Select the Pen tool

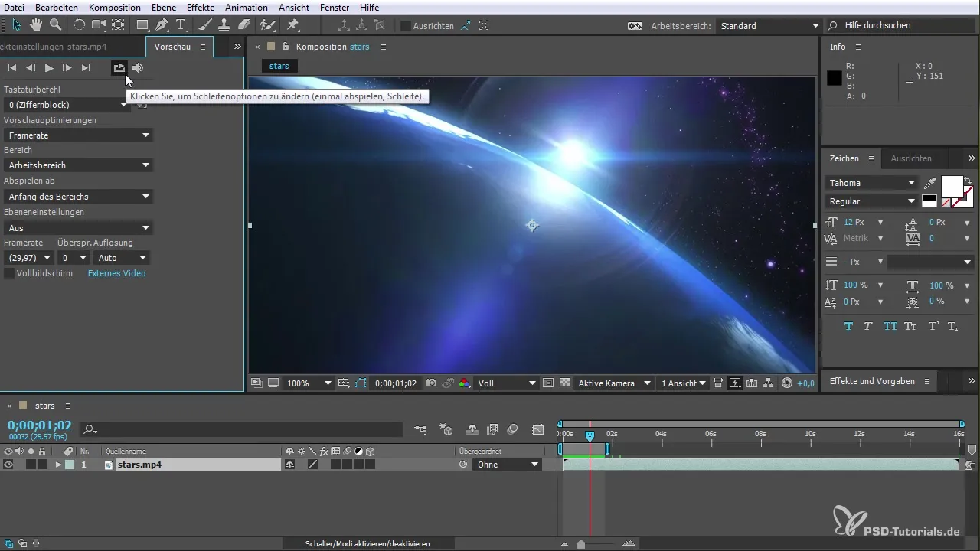coord(162,25)
